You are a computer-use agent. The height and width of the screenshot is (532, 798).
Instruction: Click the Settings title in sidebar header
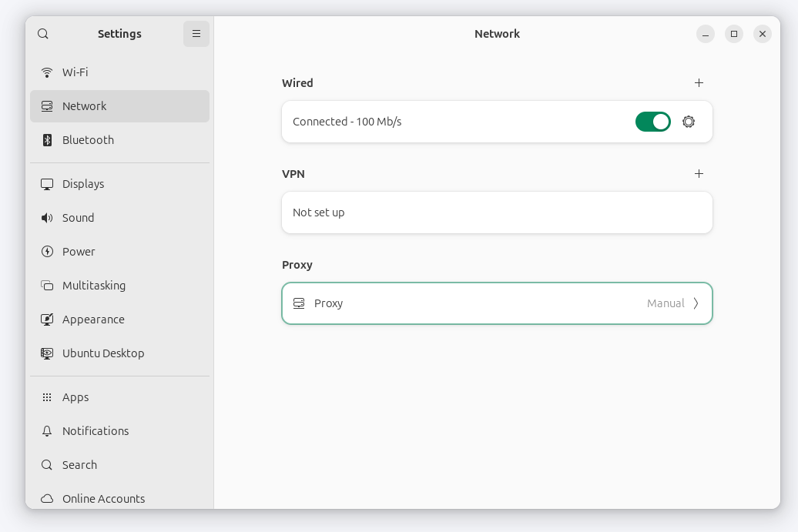click(119, 34)
